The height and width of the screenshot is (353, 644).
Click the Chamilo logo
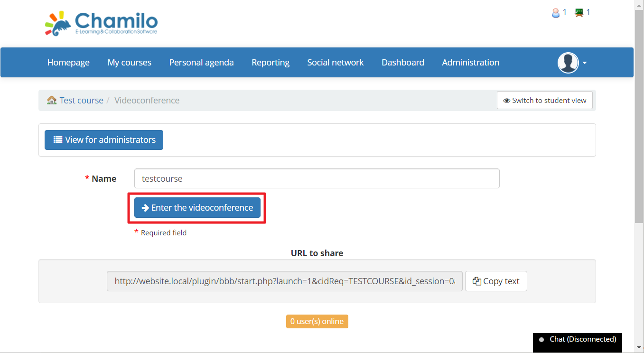click(x=101, y=23)
